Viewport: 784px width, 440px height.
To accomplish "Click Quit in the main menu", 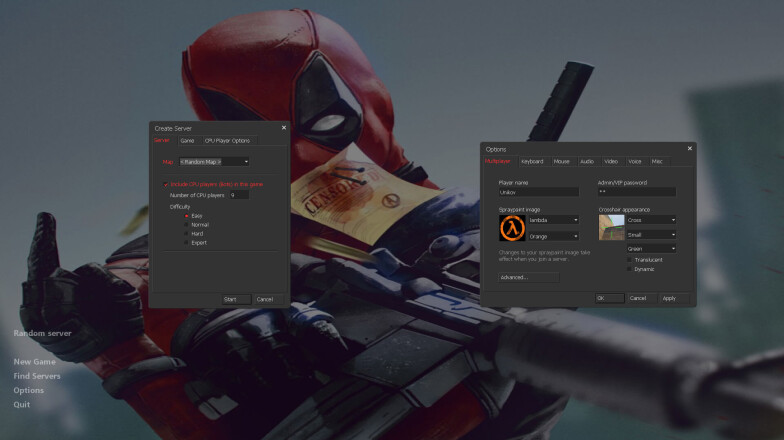I will point(22,404).
